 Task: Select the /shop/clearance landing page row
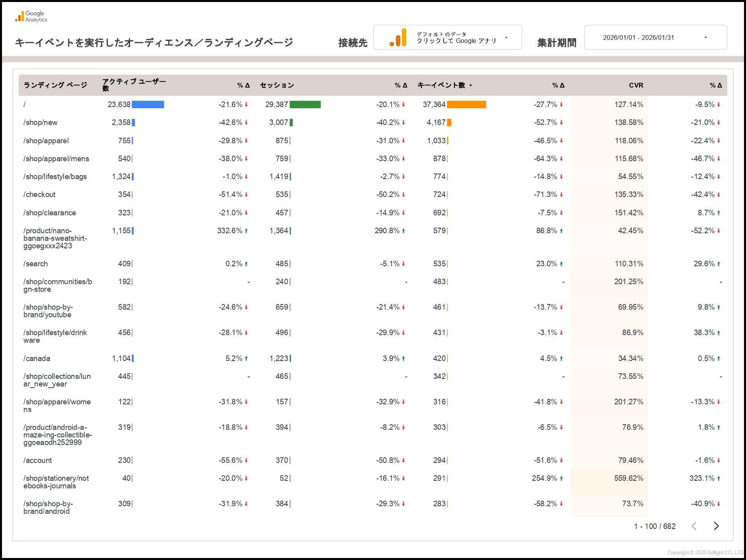(50, 213)
